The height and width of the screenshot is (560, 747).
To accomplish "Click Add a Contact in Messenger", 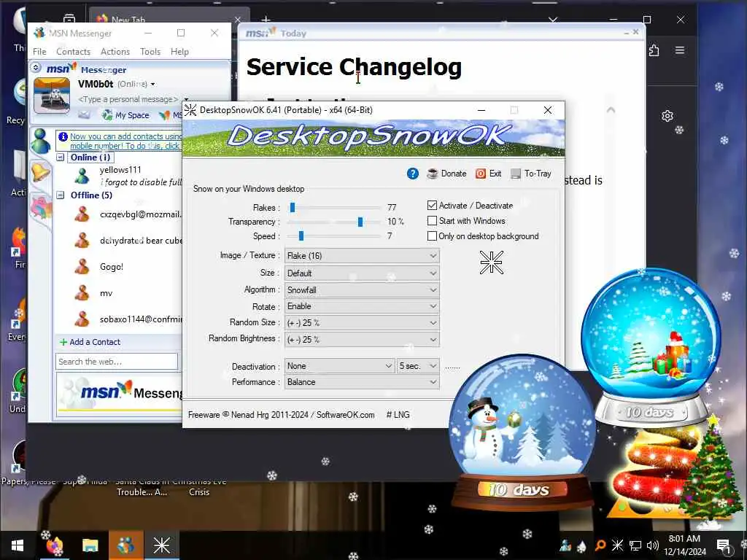I will pyautogui.click(x=90, y=342).
